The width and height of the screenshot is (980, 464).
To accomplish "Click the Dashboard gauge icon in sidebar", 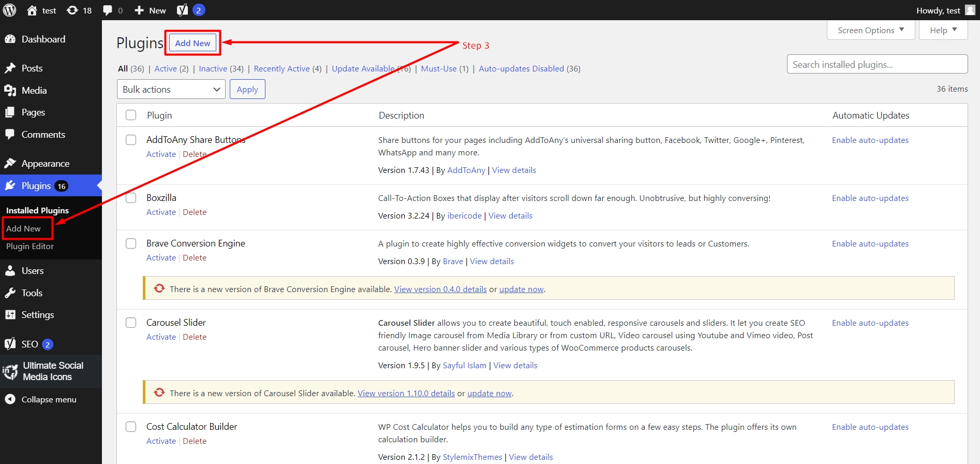I will pos(10,39).
